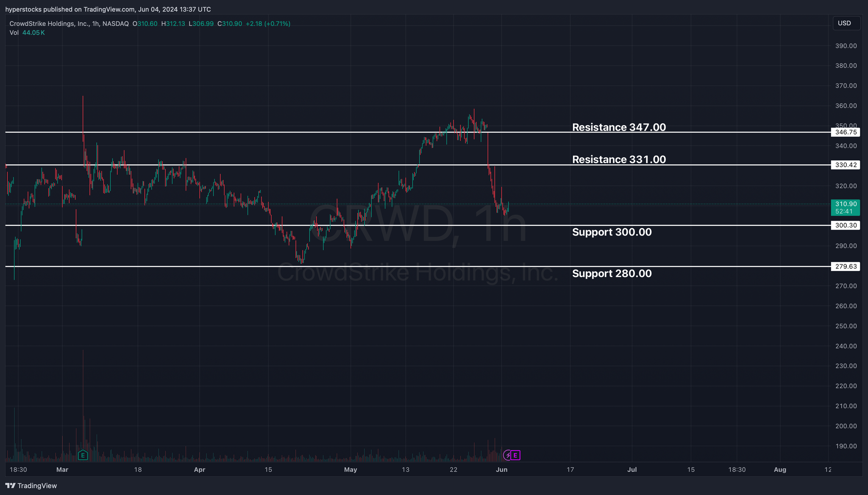This screenshot has width=868, height=495.
Task: Click the green March earnings marker
Action: (x=83, y=456)
